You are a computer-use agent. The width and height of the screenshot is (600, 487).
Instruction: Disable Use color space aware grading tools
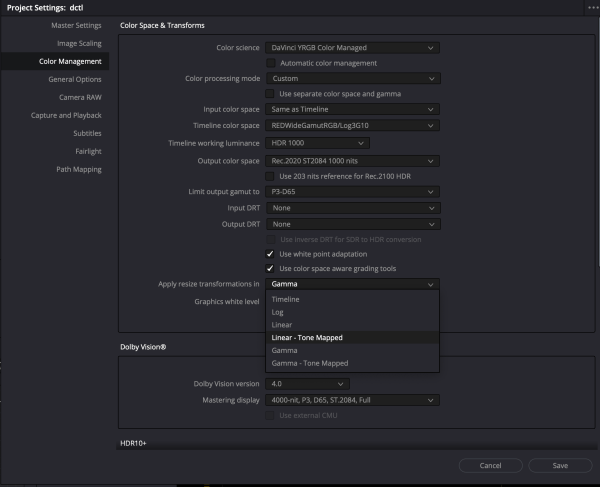tap(271, 268)
